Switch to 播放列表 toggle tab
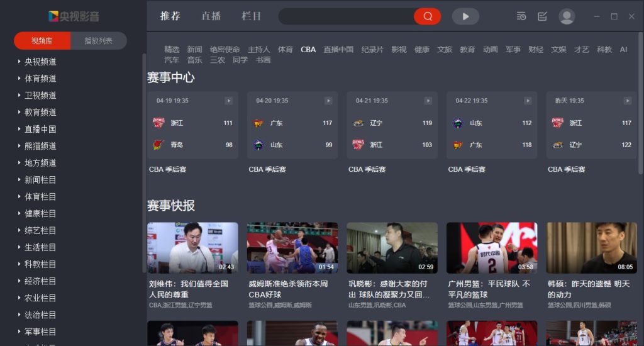Image resolution: width=644 pixels, height=346 pixels. [99, 41]
